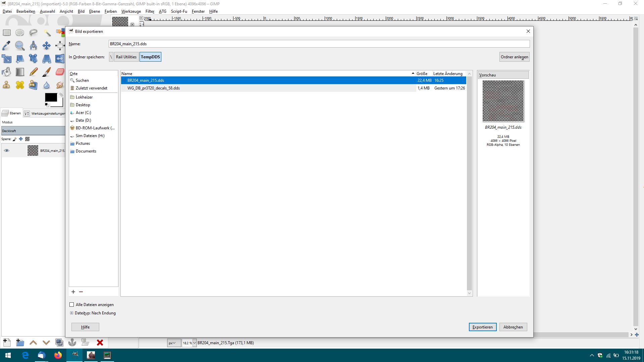Screen dimensions: 644x362
Task: Open the zoom percentage dropdown
Action: pos(194,343)
